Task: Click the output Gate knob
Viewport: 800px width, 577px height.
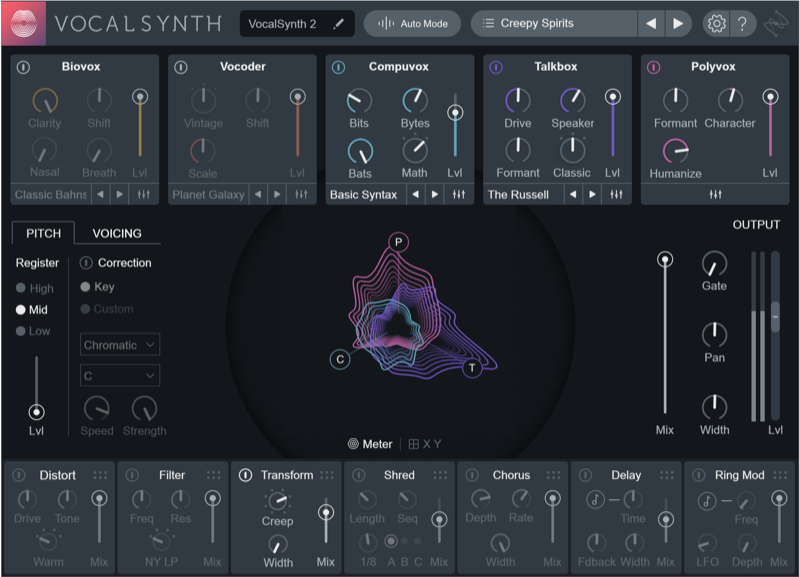Action: [x=714, y=264]
